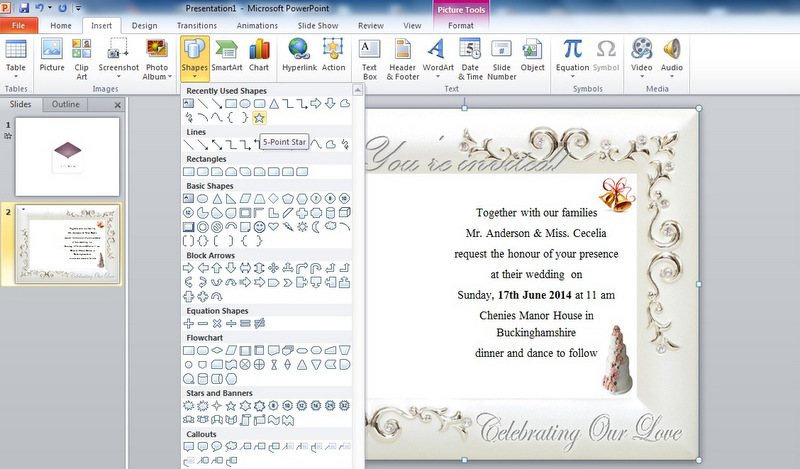
Task: Click the Picture insert icon
Action: pos(52,56)
